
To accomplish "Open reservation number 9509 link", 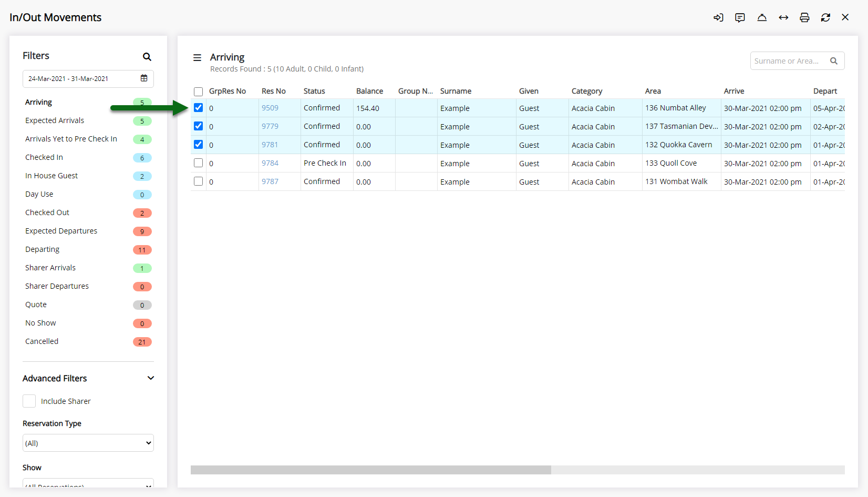I will 270,108.
